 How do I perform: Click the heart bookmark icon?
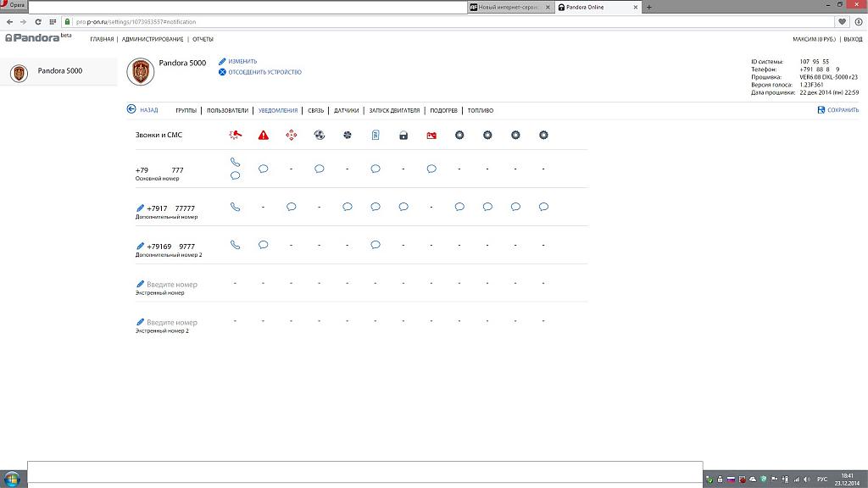842,21
